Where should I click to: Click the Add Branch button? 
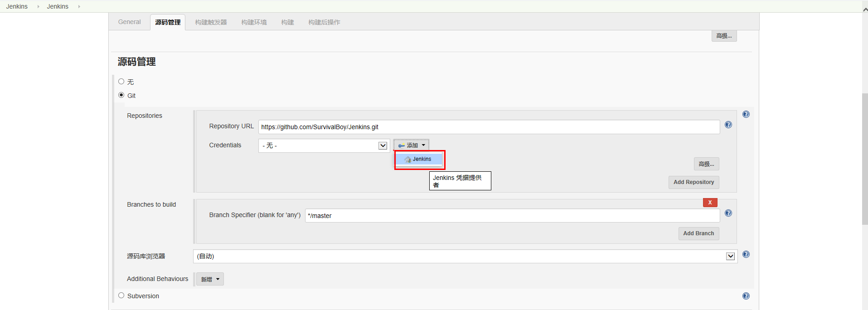(698, 233)
